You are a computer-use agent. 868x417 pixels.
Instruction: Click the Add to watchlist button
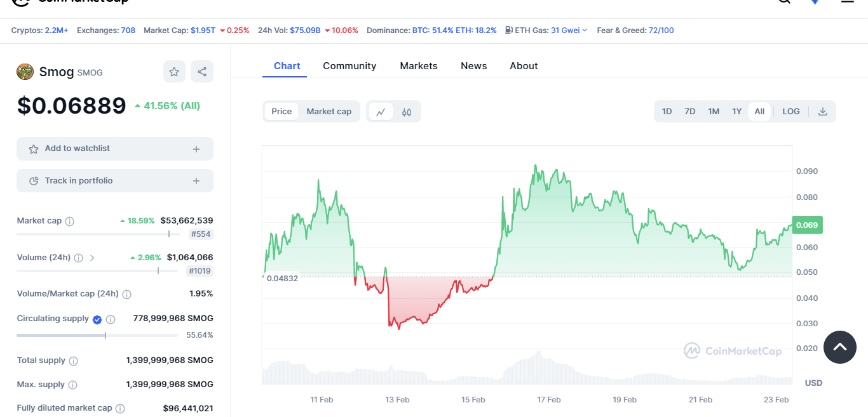tap(115, 149)
